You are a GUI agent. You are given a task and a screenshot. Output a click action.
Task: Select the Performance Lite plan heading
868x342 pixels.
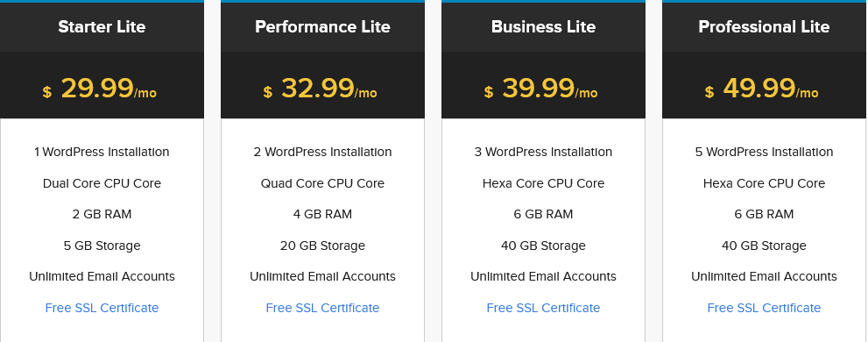[x=322, y=26]
